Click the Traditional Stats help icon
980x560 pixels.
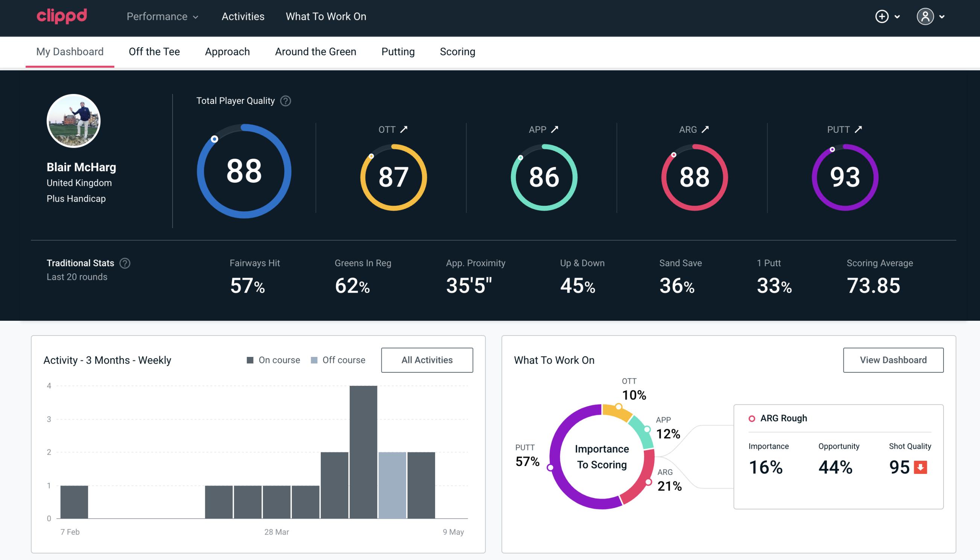[x=124, y=263]
